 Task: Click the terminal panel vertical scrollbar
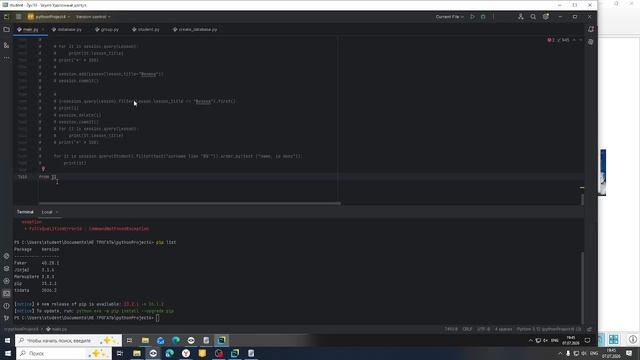(x=582, y=288)
